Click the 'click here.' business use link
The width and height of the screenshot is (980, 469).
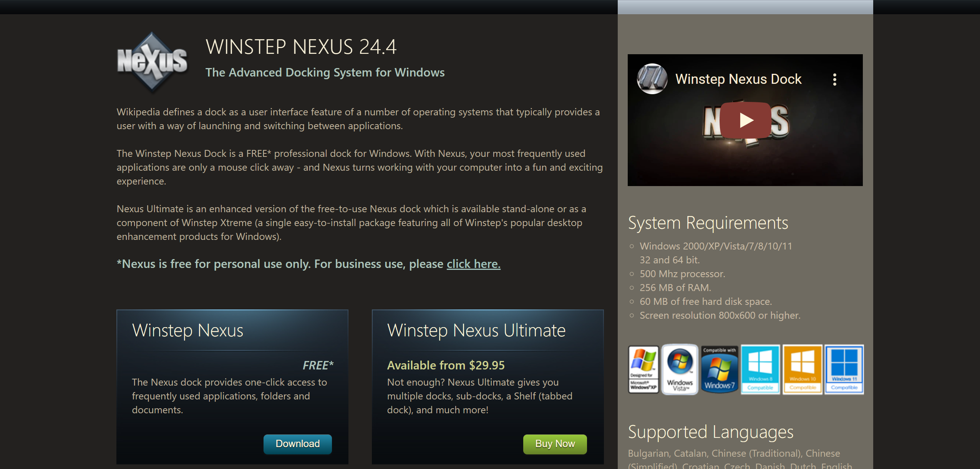(x=473, y=264)
